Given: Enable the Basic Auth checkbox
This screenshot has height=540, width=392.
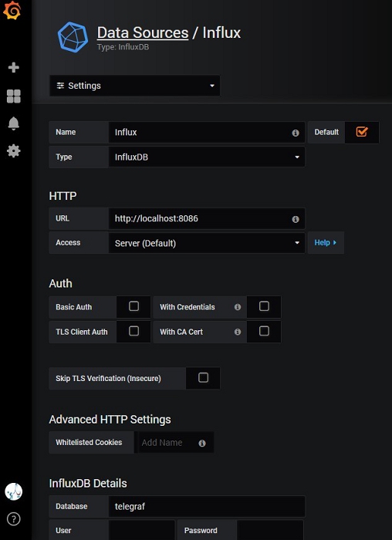Looking at the screenshot, I should [133, 306].
